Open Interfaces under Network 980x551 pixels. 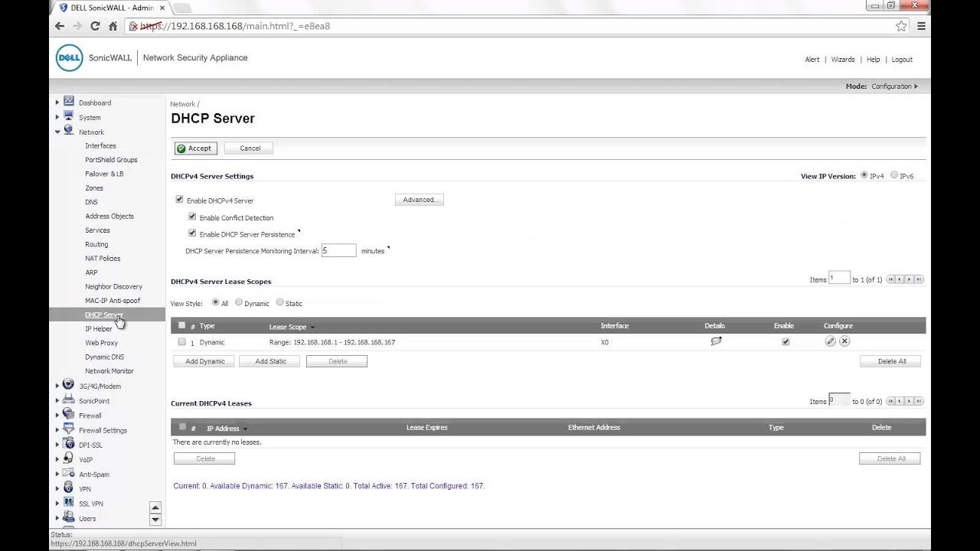(x=100, y=145)
